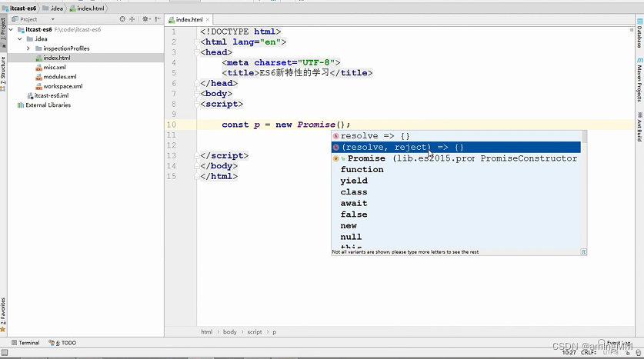
Task: Click the CRLF line separator indicator
Action: [x=588, y=352]
